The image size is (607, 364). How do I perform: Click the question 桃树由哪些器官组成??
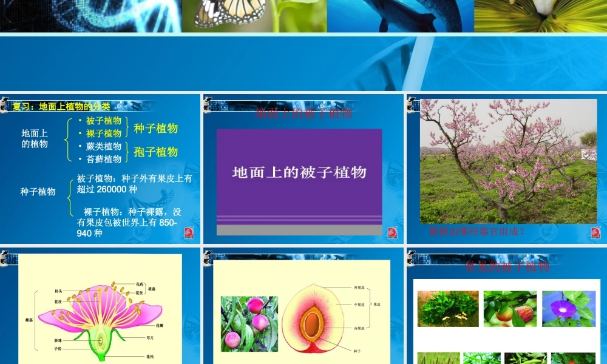pos(476,231)
